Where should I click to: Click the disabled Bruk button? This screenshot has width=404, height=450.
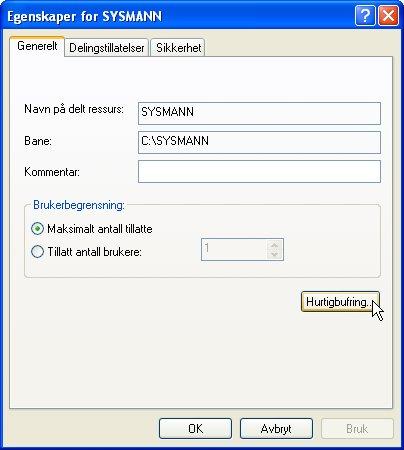click(357, 428)
